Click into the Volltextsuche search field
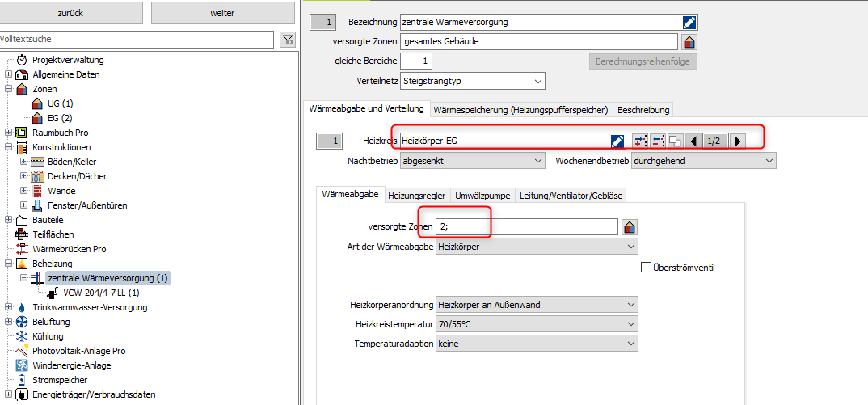The width and height of the screenshot is (868, 405). (136, 40)
